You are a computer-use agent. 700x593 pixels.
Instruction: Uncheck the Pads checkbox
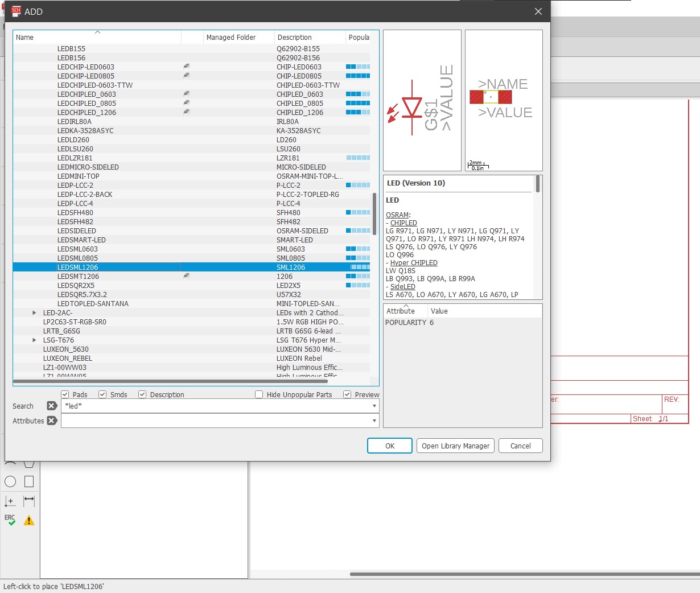click(65, 394)
